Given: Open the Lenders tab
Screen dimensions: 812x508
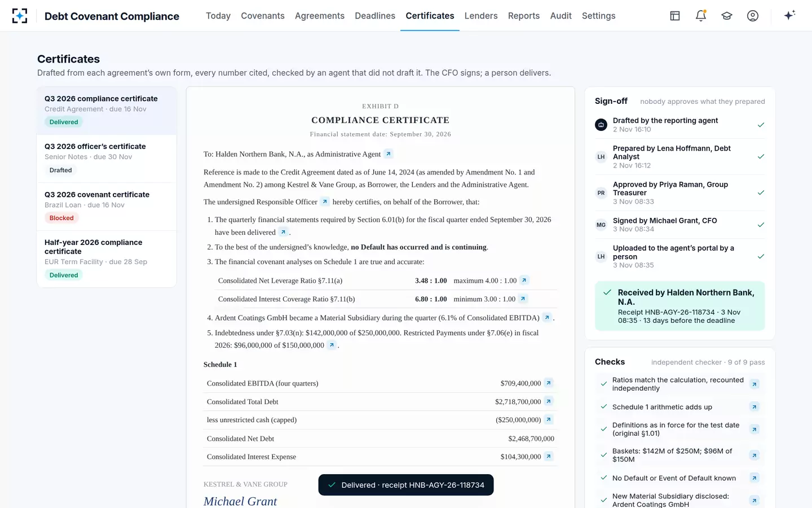Looking at the screenshot, I should pyautogui.click(x=481, y=16).
